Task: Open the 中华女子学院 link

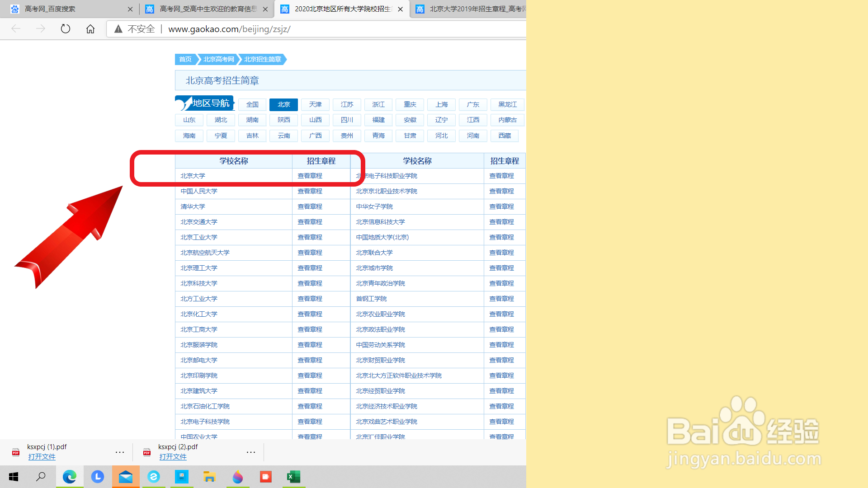Action: [x=374, y=206]
